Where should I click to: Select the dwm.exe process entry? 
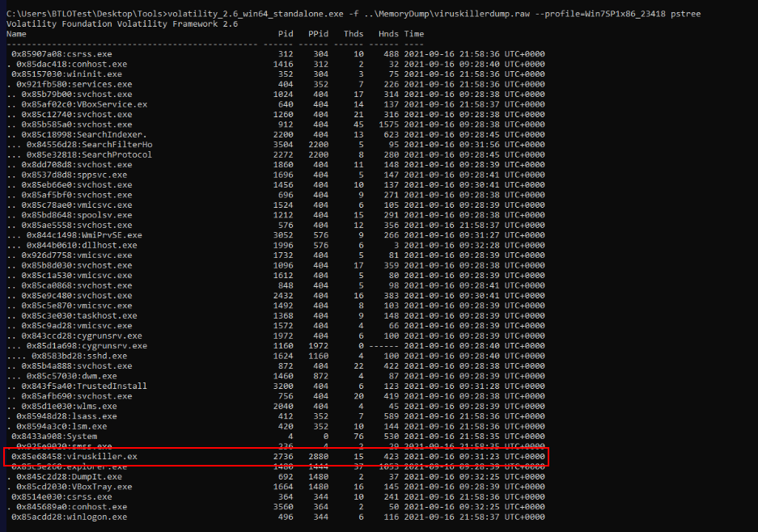tap(72, 377)
